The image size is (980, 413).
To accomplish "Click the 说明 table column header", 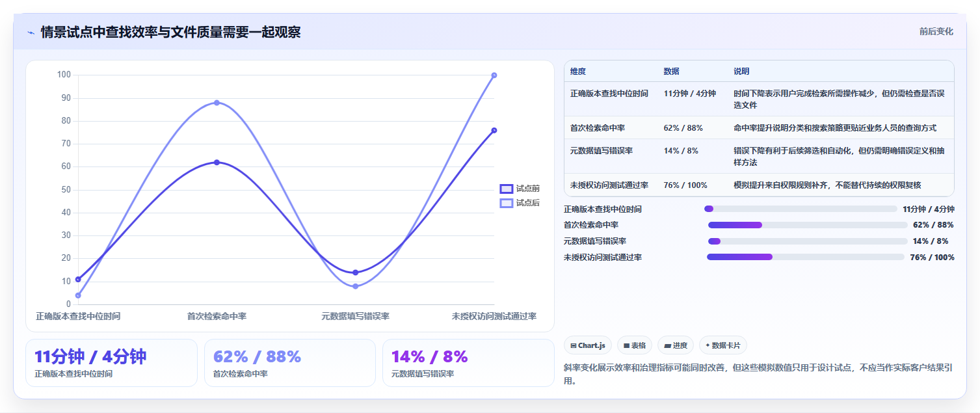I will 741,71.
